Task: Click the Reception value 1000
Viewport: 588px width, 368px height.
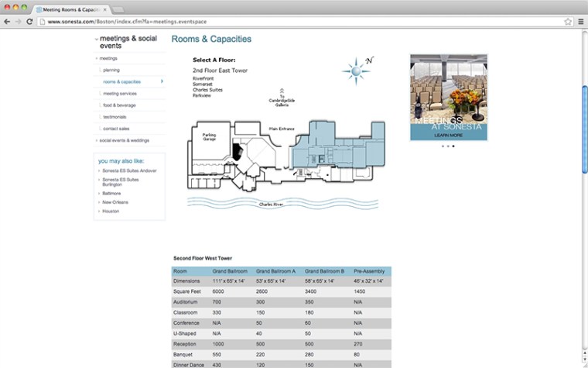Action: point(218,344)
